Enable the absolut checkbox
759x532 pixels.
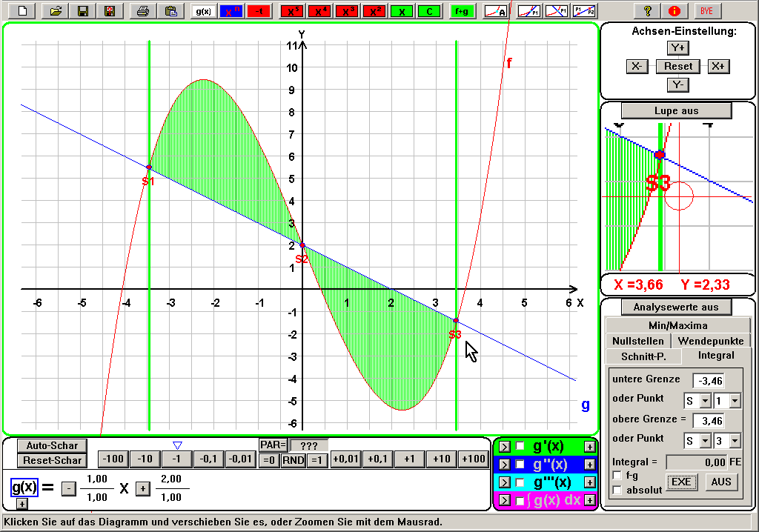617,489
